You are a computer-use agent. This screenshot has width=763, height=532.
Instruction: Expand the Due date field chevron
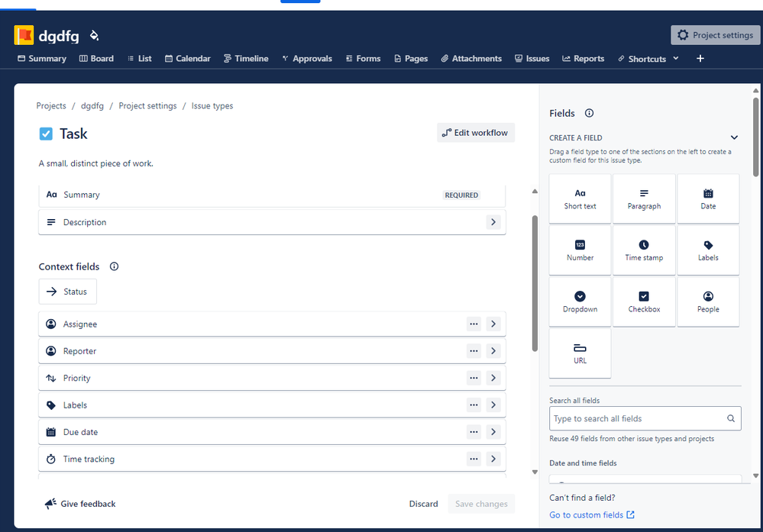click(x=493, y=432)
